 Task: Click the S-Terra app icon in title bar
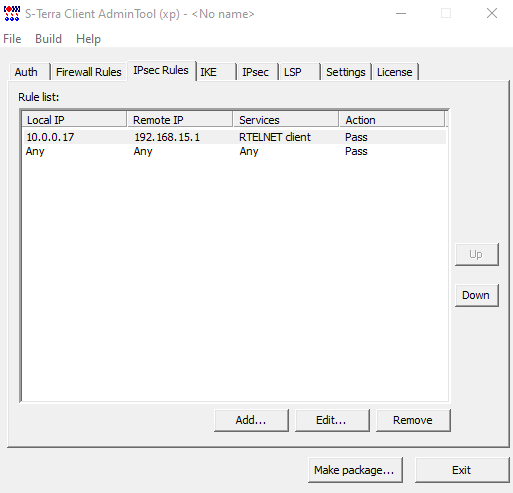(12, 14)
